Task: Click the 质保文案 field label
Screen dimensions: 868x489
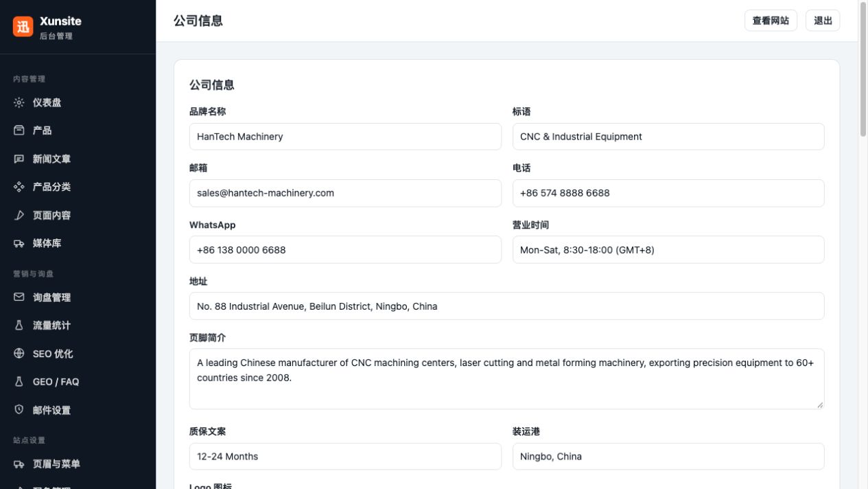Action: click(207, 431)
